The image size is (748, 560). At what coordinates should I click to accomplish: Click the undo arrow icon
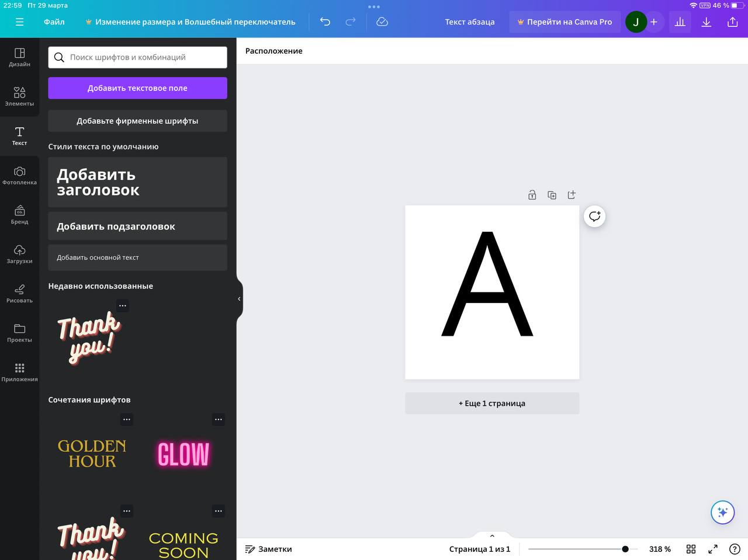pos(325,22)
